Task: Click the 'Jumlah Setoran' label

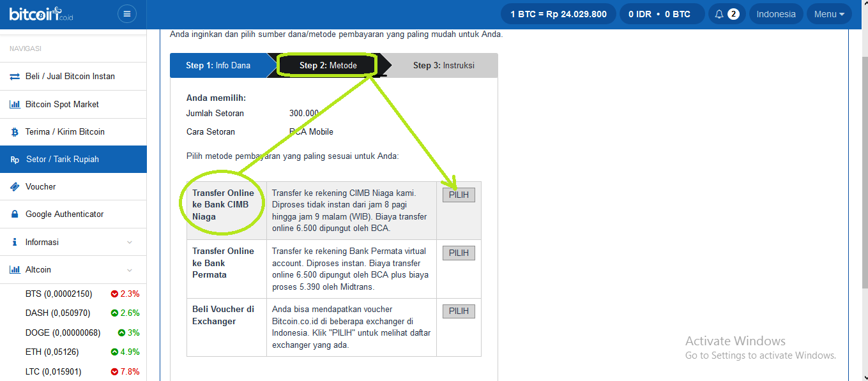Action: pos(215,114)
